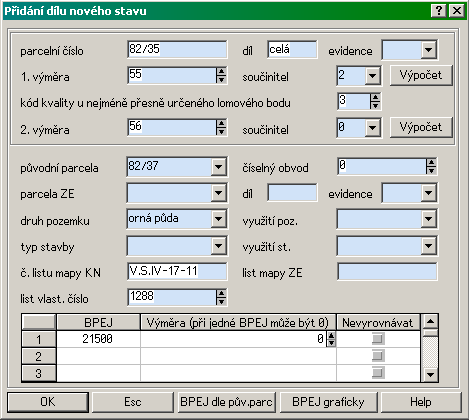Click the table scrollbar down arrow
Image resolution: width=469 pixels, height=420 pixels.
[430, 374]
